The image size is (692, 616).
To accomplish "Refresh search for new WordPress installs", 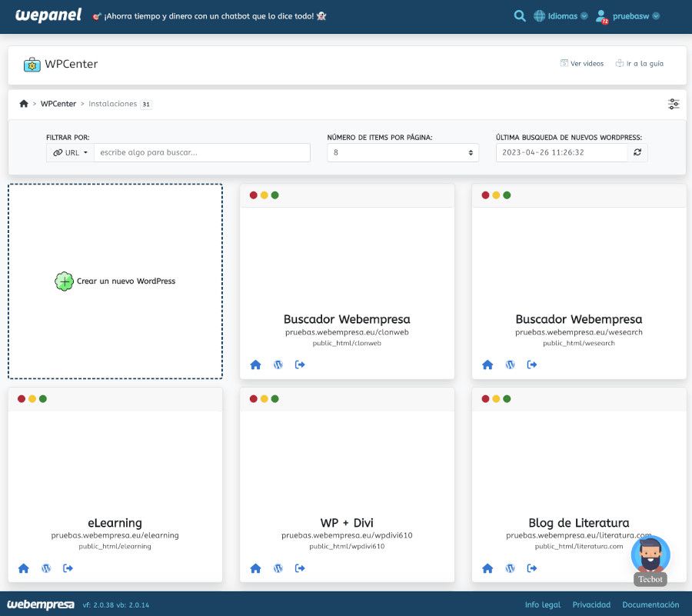I will click(x=637, y=153).
